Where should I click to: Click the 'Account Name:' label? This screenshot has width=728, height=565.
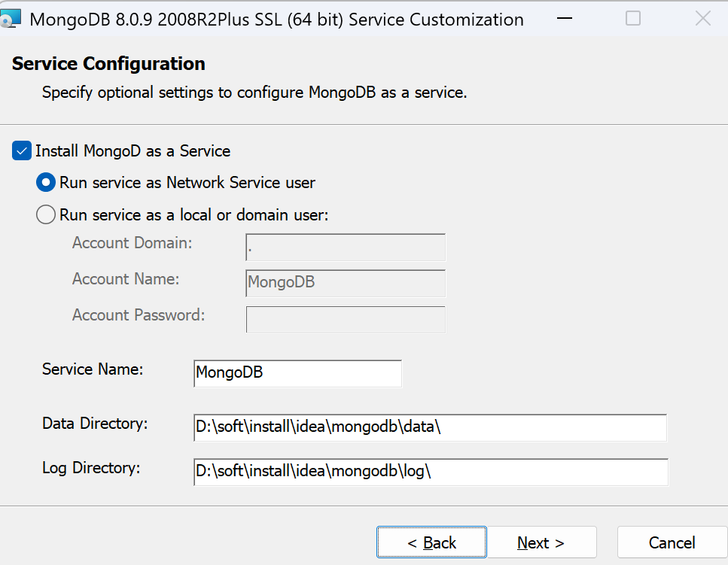coord(126,279)
